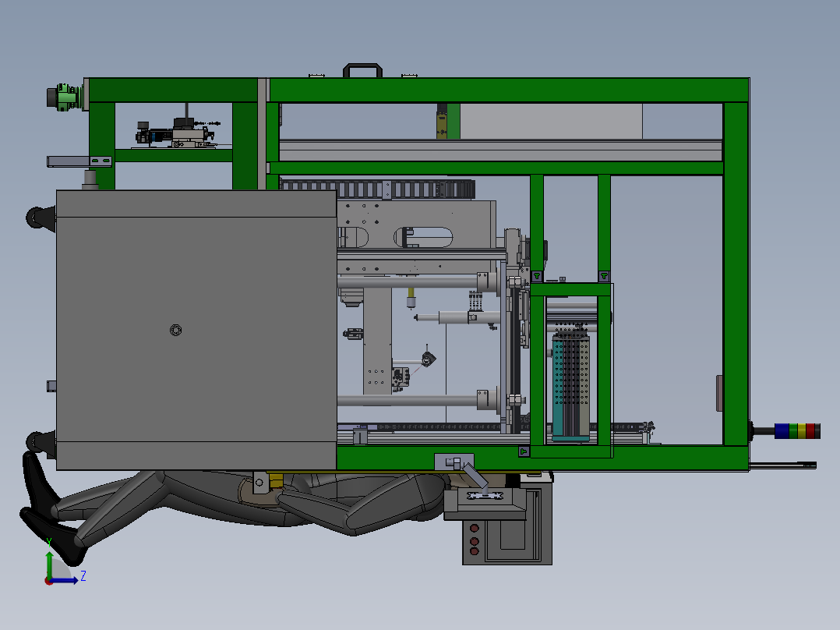Select the upper left caster wheel
The image size is (840, 630).
coord(41,218)
